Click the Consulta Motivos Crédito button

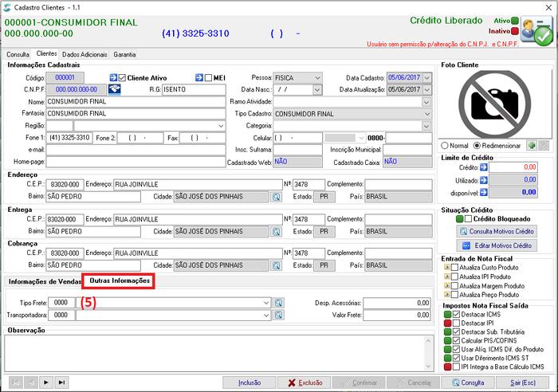497,231
